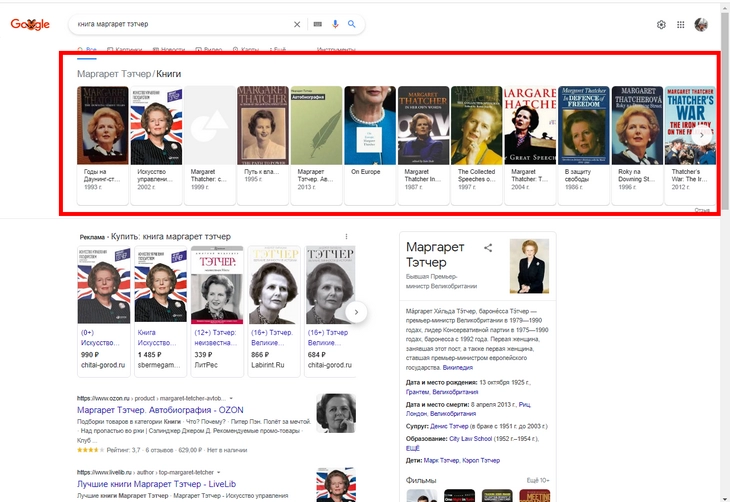Open the 1 485 ₽ sbermegamarket ad
The width and height of the screenshot is (730, 502).
[x=160, y=311]
